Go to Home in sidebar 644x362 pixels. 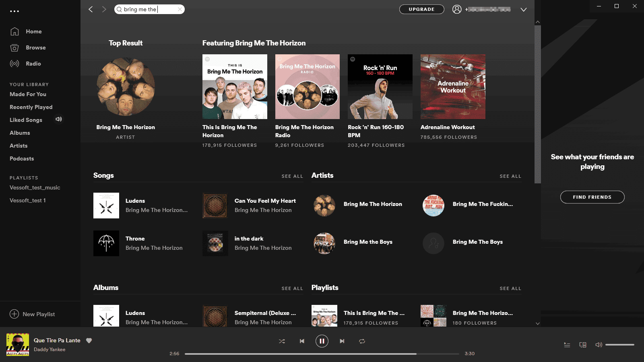pyautogui.click(x=33, y=31)
